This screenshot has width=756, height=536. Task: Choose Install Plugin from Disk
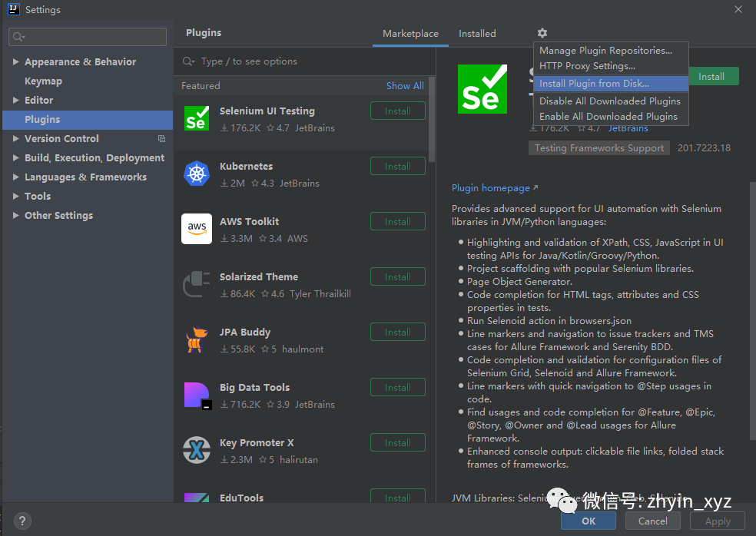coord(611,84)
